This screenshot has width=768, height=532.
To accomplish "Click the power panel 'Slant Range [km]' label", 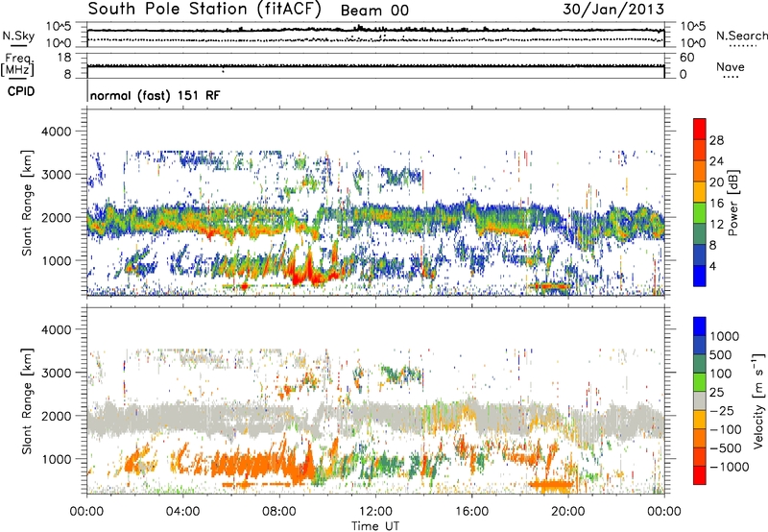I will click(x=27, y=203).
